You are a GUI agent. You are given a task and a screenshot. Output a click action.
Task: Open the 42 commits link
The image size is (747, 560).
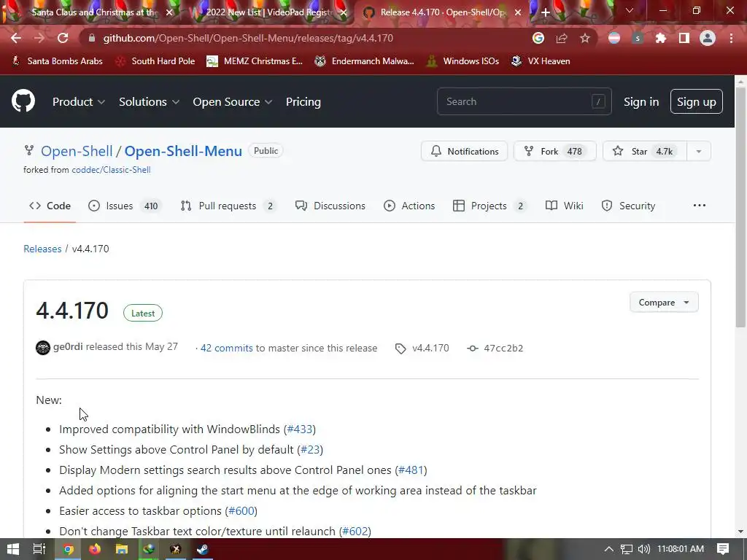227,348
